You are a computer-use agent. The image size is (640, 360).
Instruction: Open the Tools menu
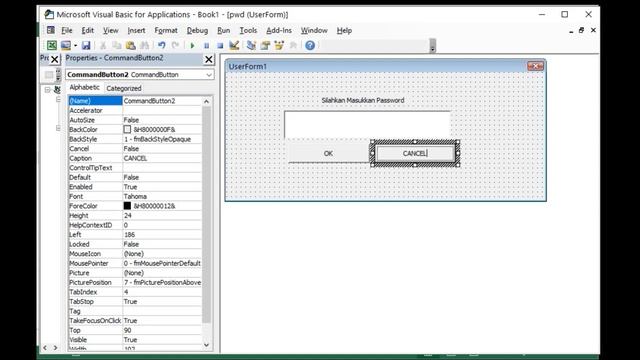point(248,31)
